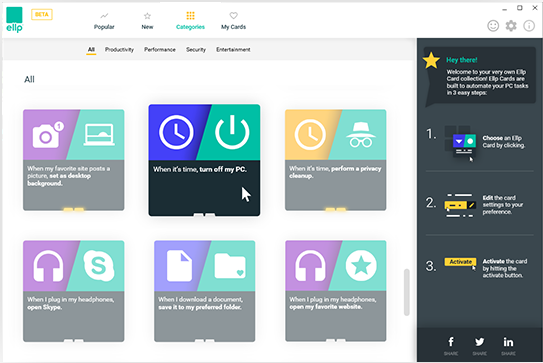Click the info circle icon

(x=529, y=26)
